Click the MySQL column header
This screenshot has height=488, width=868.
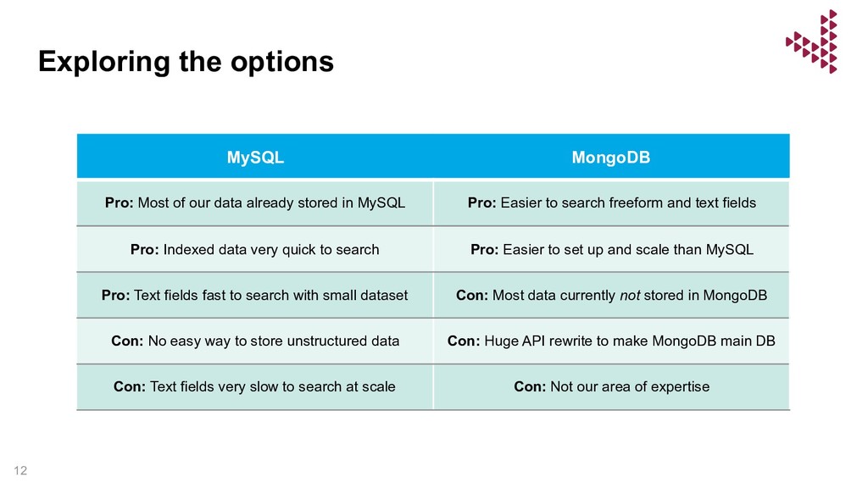(255, 157)
